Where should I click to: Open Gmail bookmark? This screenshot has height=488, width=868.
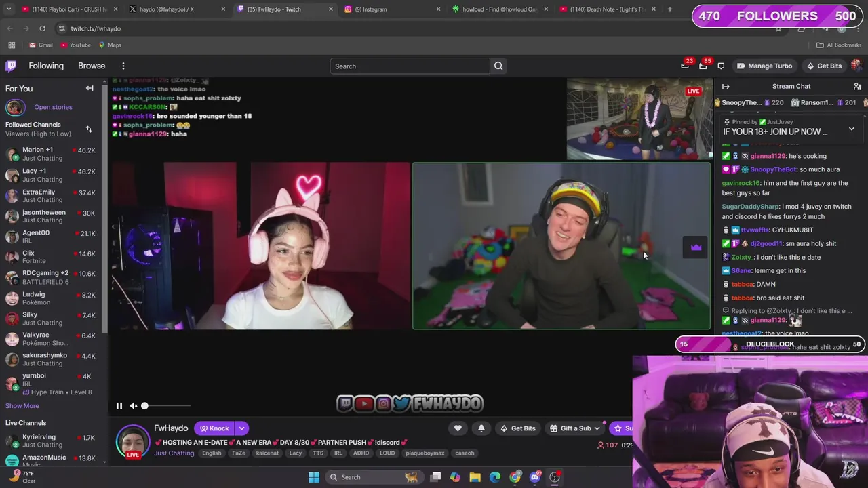click(41, 45)
